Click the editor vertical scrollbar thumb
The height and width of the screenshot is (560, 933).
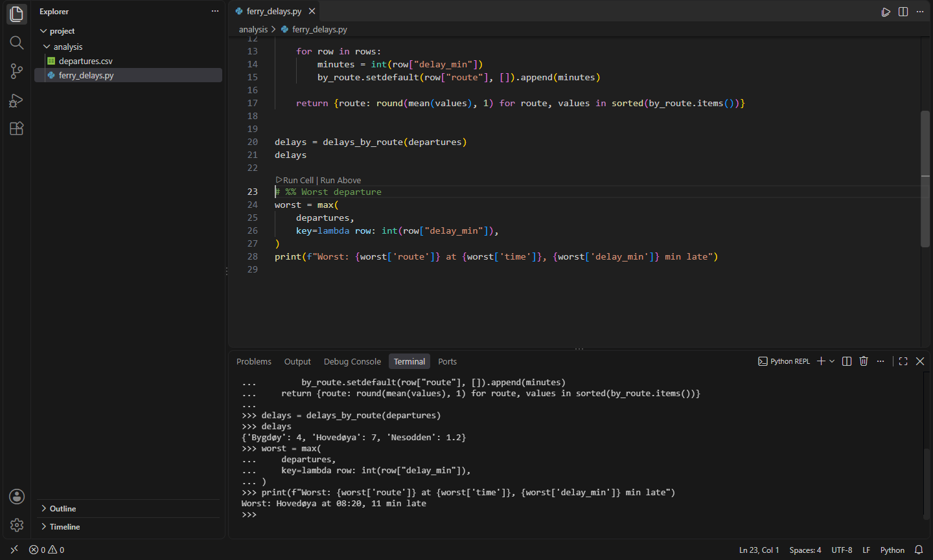point(925,179)
